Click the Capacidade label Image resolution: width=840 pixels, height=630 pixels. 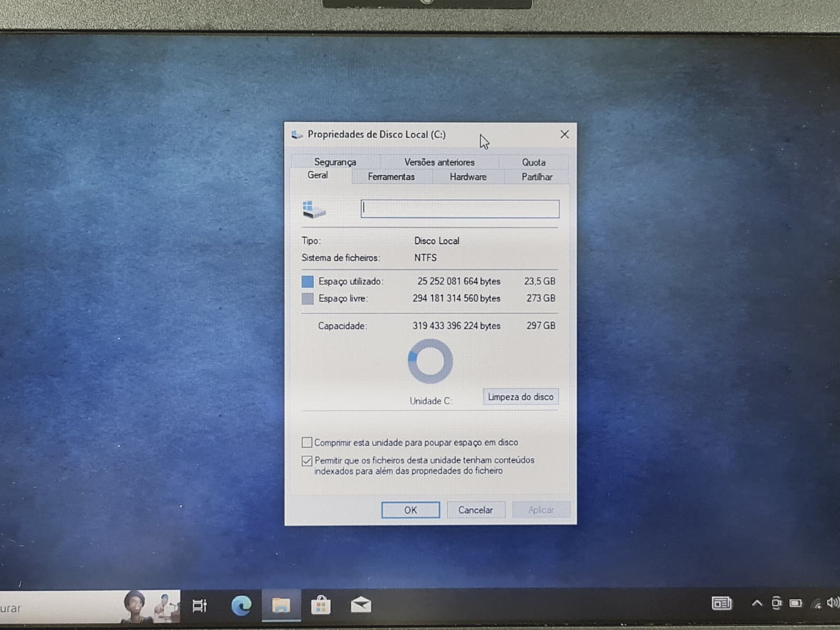342,326
